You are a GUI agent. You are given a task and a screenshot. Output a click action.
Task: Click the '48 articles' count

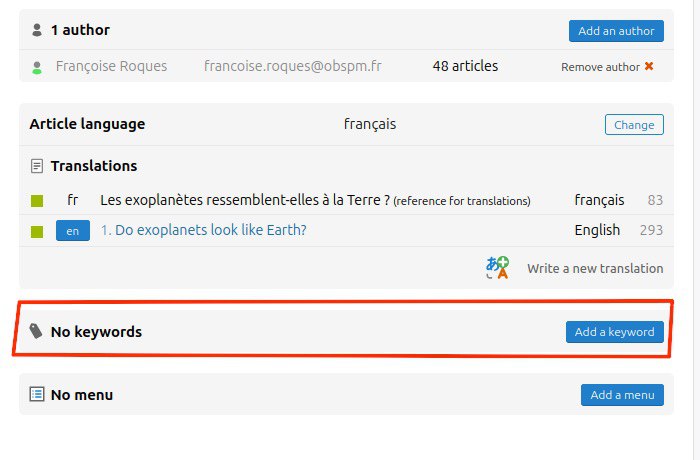[465, 66]
